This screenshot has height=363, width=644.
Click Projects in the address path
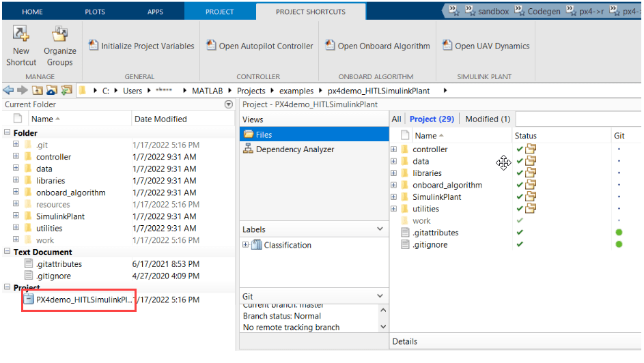(x=251, y=91)
